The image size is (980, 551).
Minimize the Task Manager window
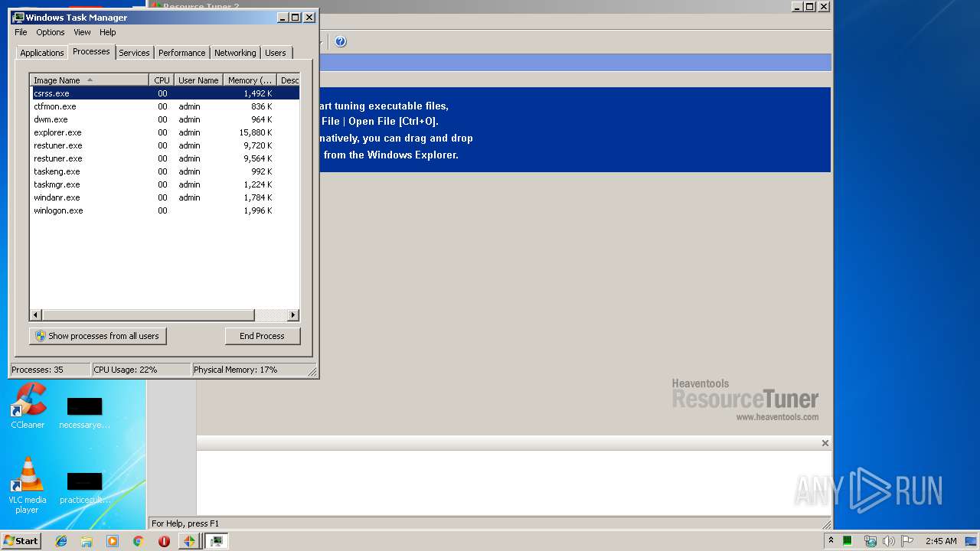tap(283, 17)
